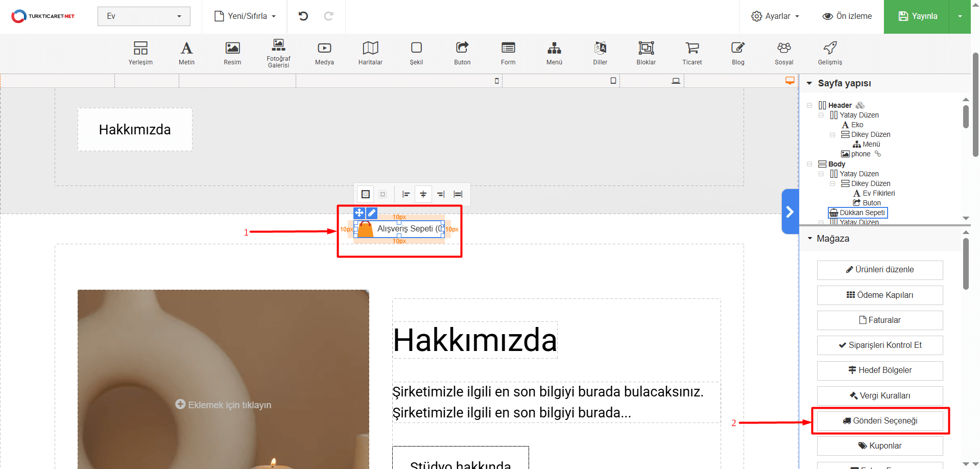
Task: Expand the Ayarlar settings dropdown
Action: pyautogui.click(x=775, y=16)
